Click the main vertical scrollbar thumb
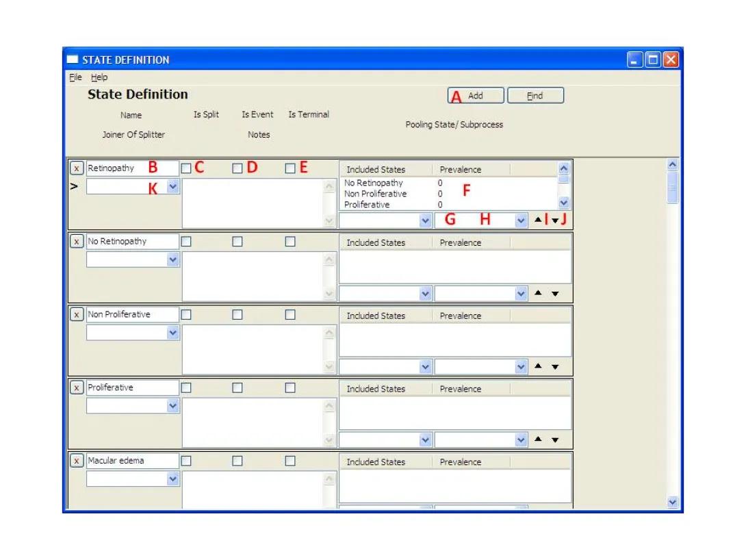 (672, 187)
